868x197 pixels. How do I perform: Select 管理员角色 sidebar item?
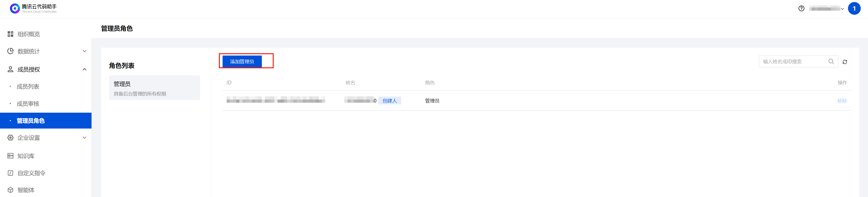(31, 121)
